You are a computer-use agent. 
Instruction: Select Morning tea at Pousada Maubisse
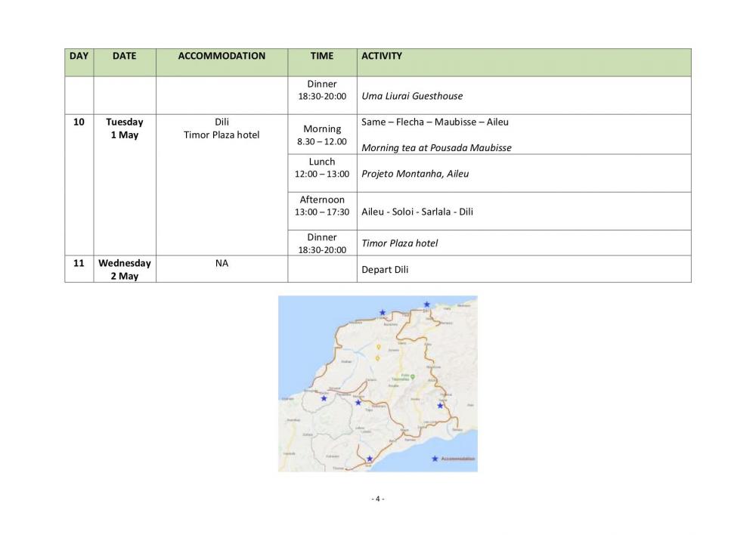coord(436,148)
